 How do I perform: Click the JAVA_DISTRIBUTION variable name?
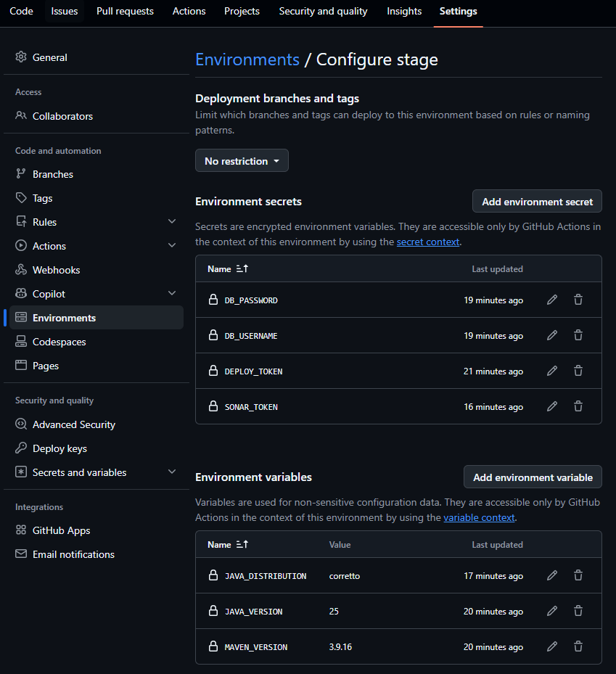pos(266,576)
